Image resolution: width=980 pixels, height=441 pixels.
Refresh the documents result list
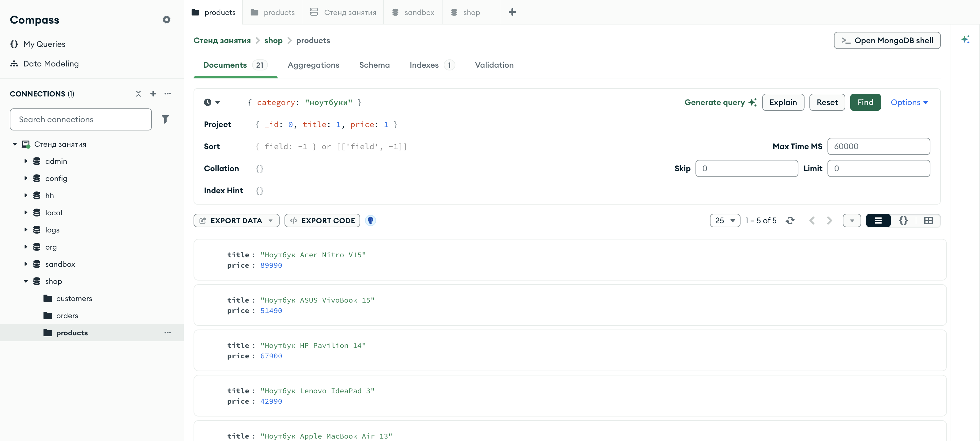(x=790, y=221)
